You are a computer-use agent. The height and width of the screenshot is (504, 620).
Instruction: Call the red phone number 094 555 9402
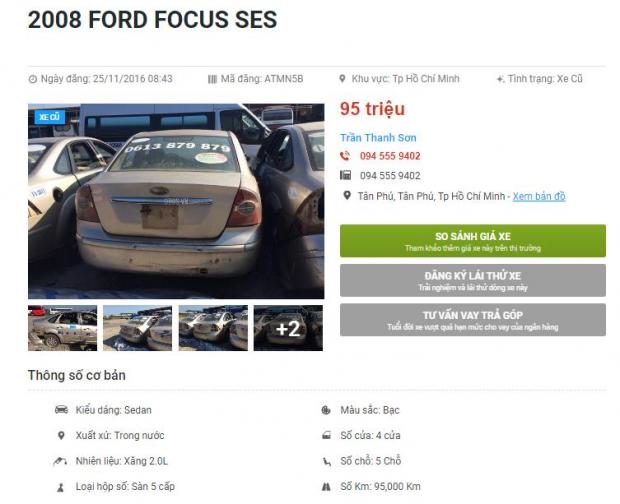pos(390,156)
